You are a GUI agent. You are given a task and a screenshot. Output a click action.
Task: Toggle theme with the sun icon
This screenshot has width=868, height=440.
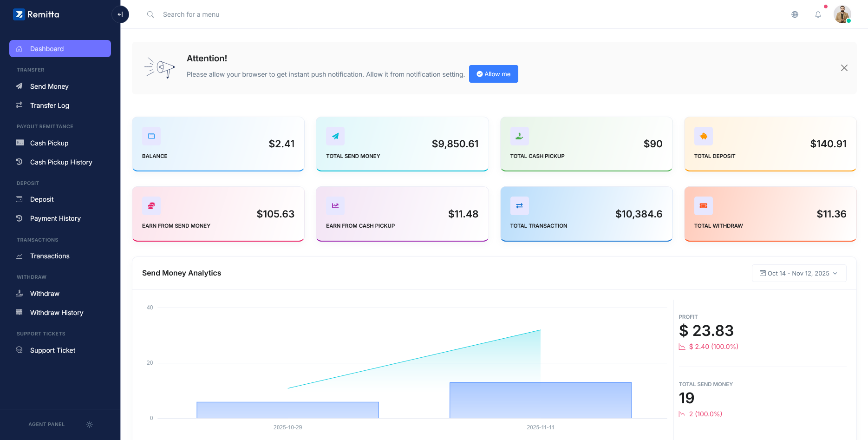click(x=90, y=425)
